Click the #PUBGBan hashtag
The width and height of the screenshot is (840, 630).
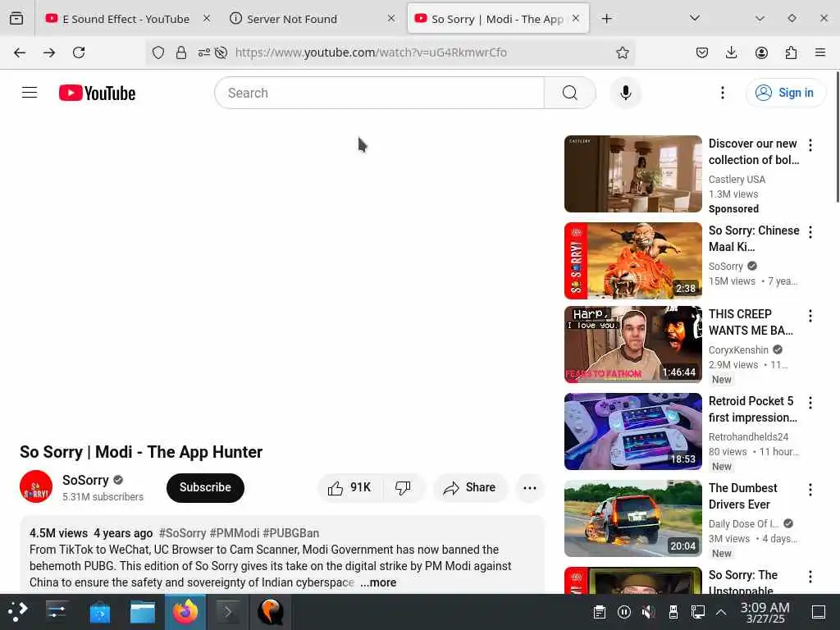click(291, 533)
